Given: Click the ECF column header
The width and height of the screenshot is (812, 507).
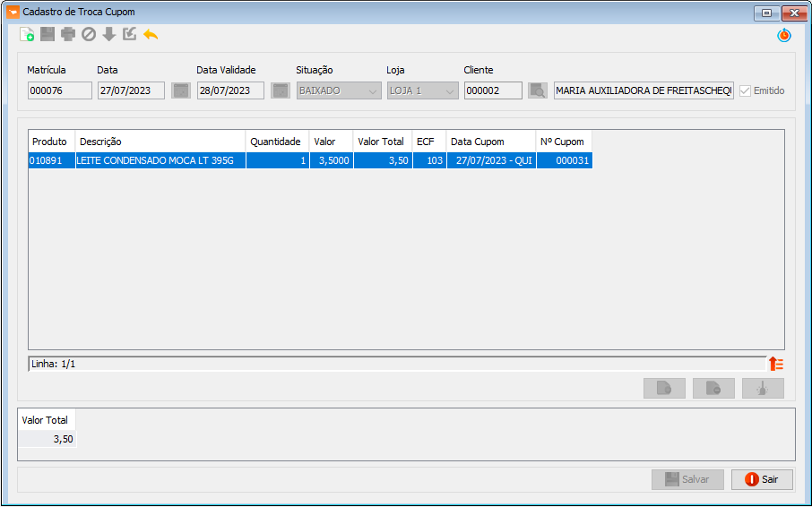Looking at the screenshot, I should pyautogui.click(x=429, y=142).
